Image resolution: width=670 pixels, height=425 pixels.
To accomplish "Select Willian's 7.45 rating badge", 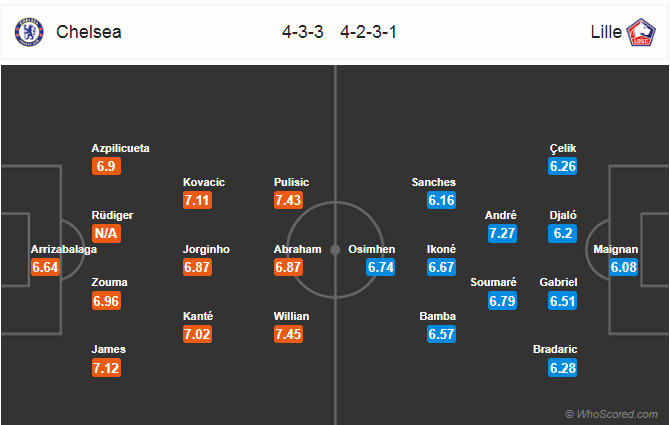I will tap(288, 334).
